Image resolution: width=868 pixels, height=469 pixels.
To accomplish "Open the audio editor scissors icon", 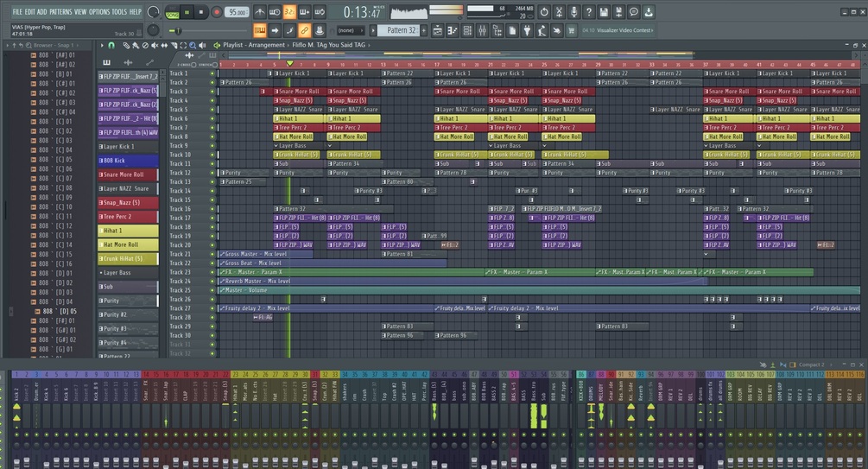I will click(x=559, y=11).
